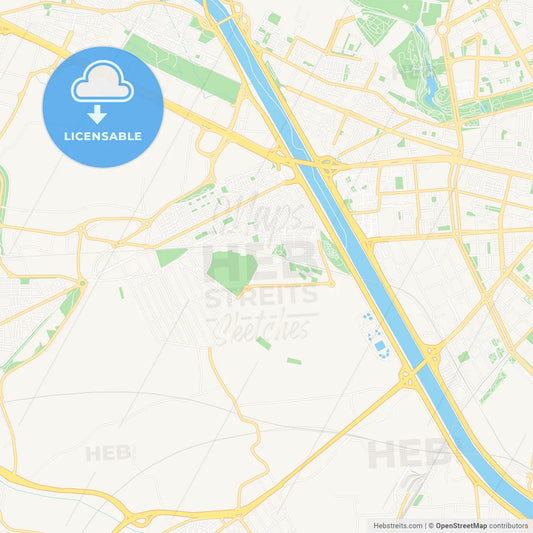Click the long diagonal green park strip
The width and height of the screenshot is (533, 533).
click(x=183, y=69)
